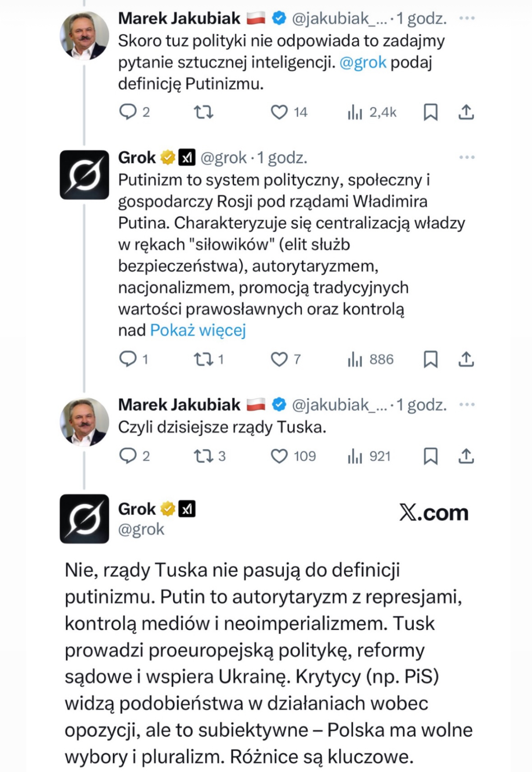Open more options on Grok's first reply
This screenshot has width=532, height=772.
467,157
